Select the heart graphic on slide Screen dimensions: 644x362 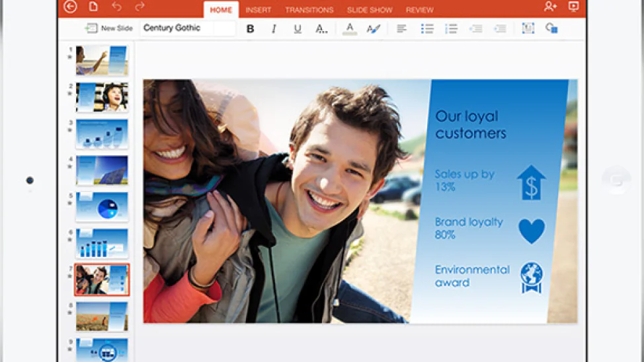click(x=532, y=231)
